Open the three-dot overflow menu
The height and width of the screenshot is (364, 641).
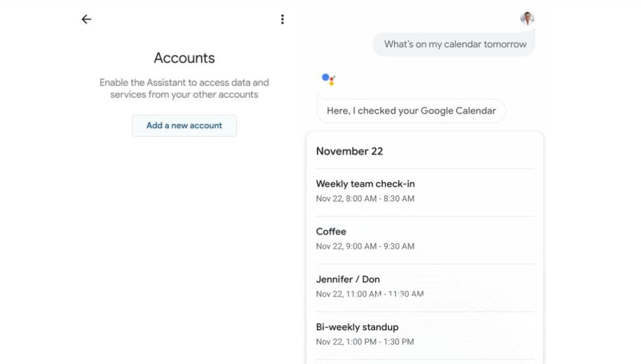(x=283, y=19)
